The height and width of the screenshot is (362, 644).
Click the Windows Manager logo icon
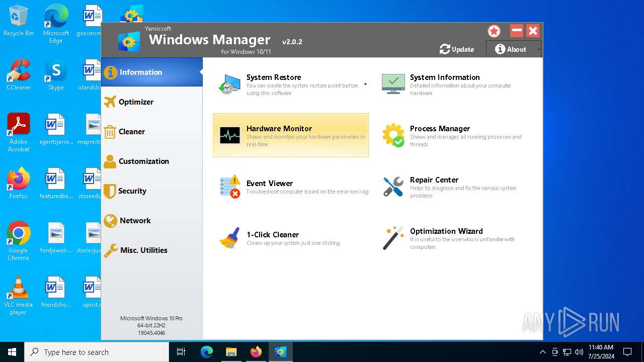pos(129,42)
